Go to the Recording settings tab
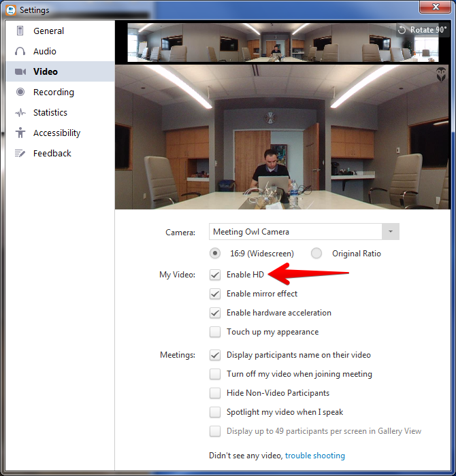Image resolution: width=456 pixels, height=476 pixels. (x=60, y=92)
